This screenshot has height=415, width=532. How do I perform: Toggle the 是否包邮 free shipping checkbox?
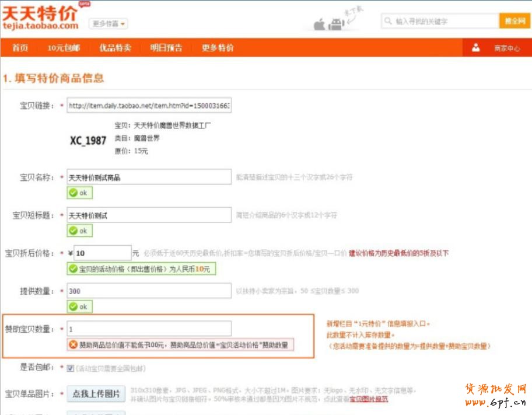point(71,368)
